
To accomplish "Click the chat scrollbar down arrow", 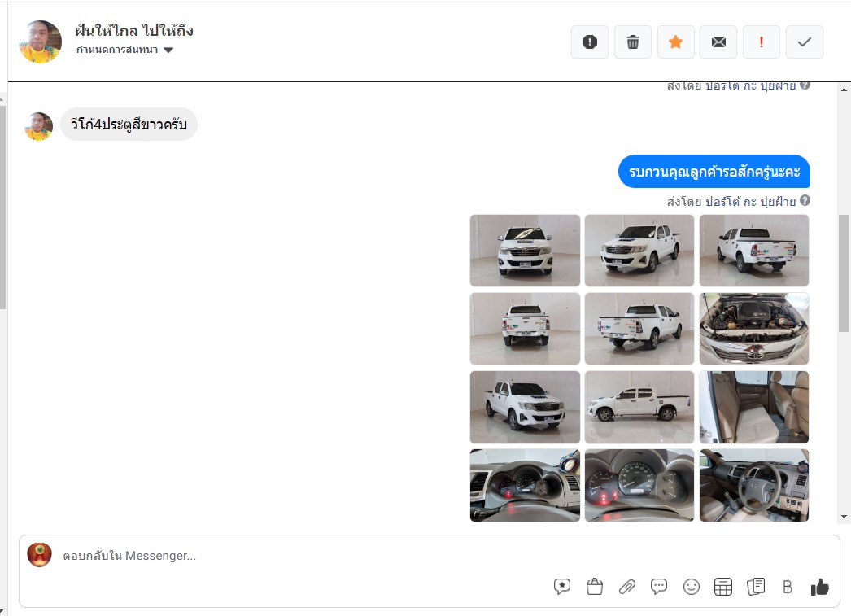I will [x=844, y=517].
